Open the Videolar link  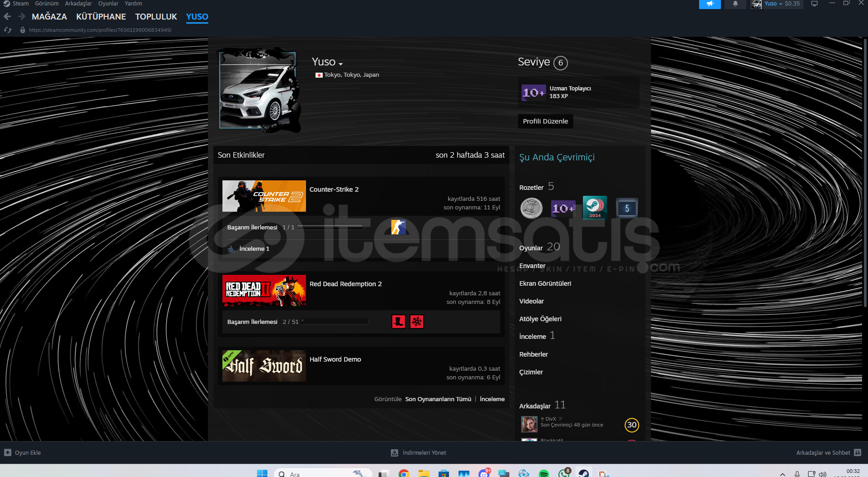point(531,301)
